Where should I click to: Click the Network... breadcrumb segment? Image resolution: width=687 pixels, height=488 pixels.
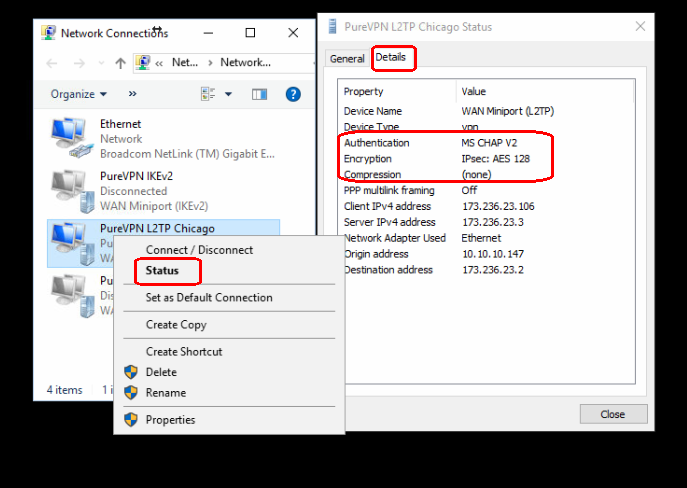point(245,63)
